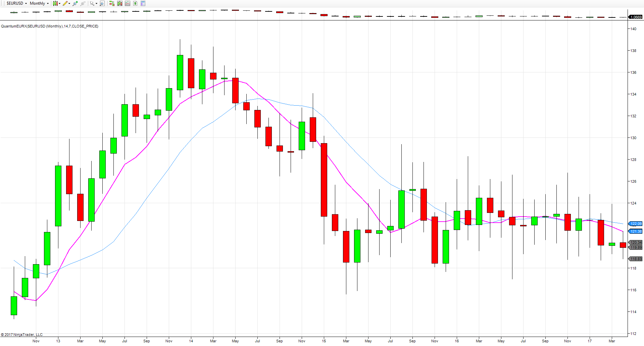This screenshot has width=644, height=346.
Task: Toggle the Chart Trader icon
Action: [x=112, y=3]
